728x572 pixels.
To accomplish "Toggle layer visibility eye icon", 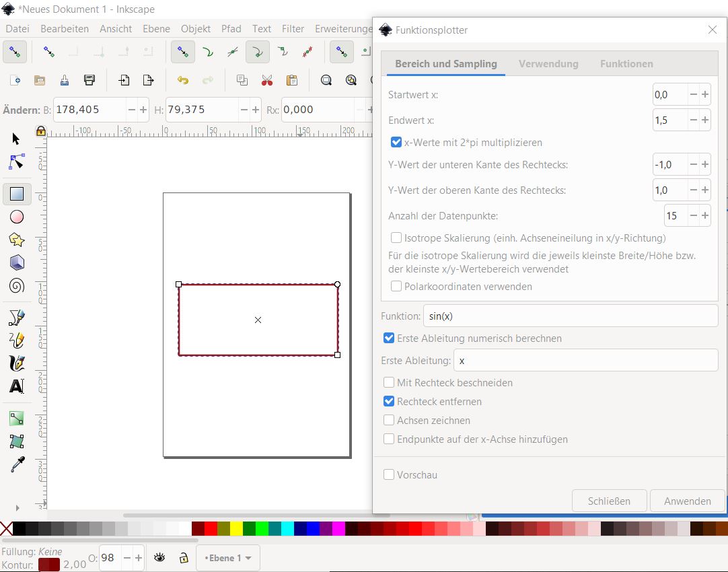I will (159, 558).
